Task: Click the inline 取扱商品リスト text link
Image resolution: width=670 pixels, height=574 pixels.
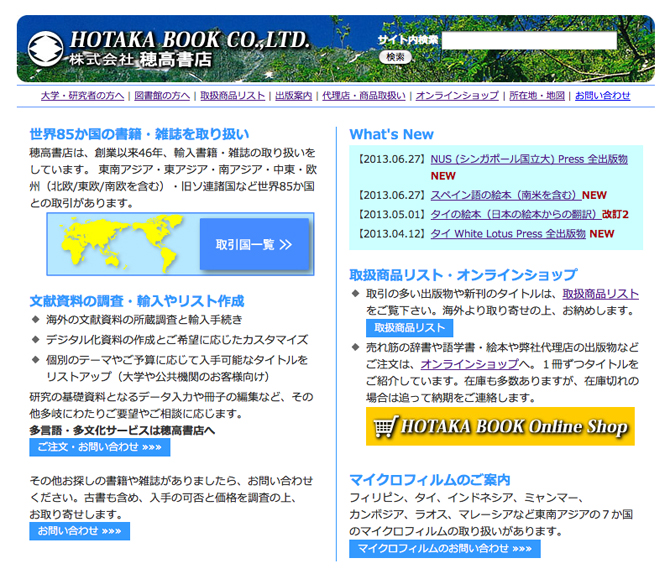Action: [x=600, y=294]
